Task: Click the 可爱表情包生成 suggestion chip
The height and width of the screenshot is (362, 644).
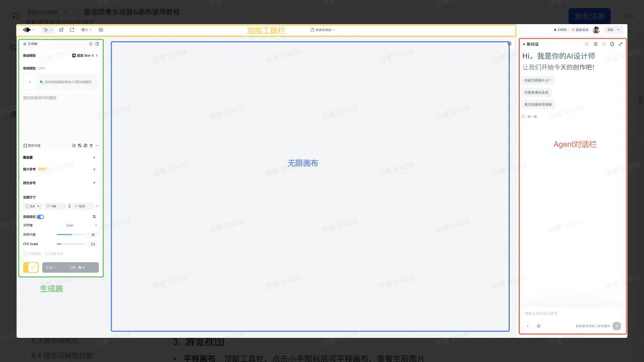Action: tap(537, 93)
